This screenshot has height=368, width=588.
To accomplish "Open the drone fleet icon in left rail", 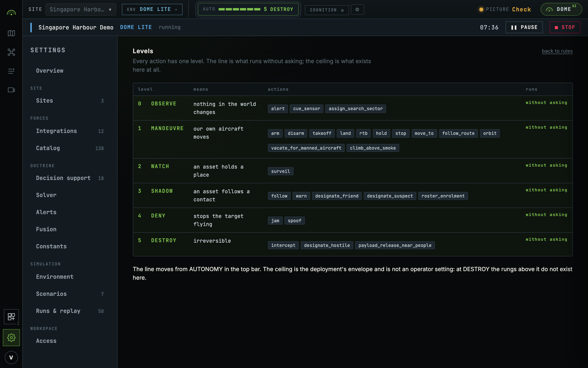I will (x=11, y=52).
